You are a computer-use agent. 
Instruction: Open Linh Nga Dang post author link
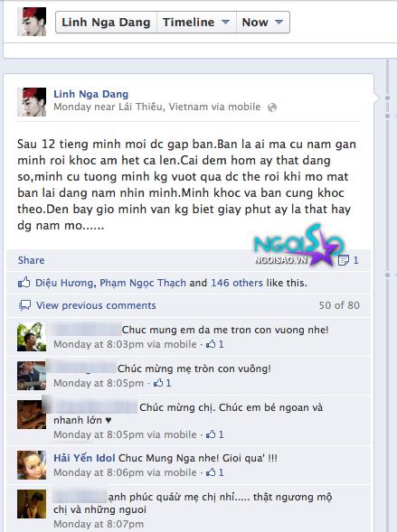(91, 94)
